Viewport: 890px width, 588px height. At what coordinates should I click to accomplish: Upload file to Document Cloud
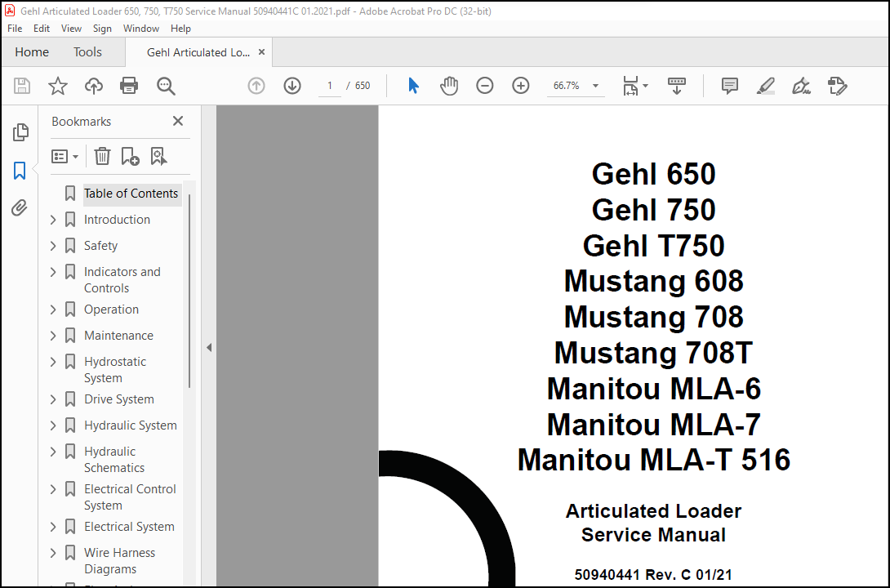tap(94, 86)
